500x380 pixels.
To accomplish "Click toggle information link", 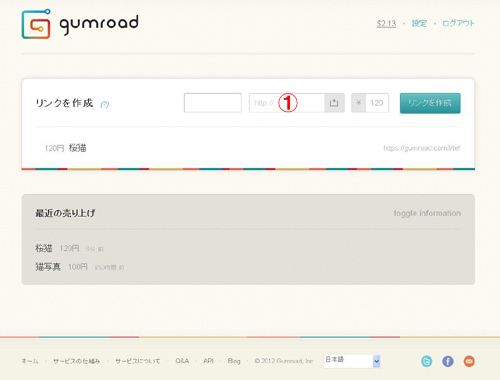I will 427,213.
